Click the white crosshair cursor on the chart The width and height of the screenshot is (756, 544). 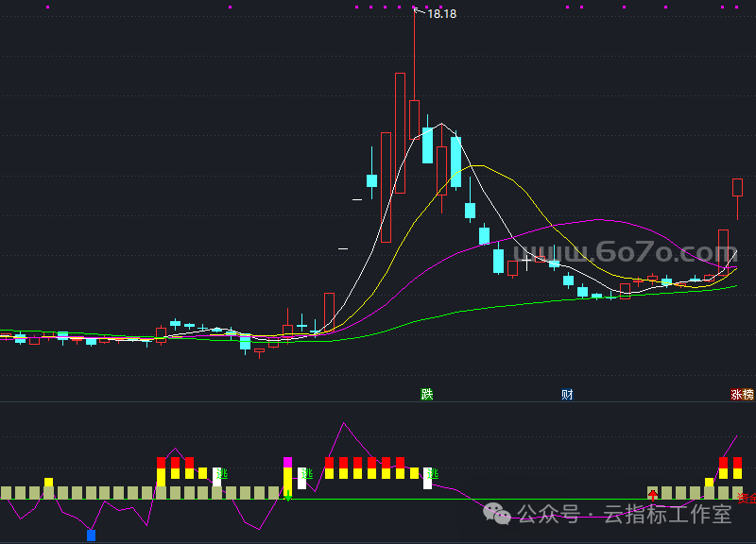(x=526, y=257)
